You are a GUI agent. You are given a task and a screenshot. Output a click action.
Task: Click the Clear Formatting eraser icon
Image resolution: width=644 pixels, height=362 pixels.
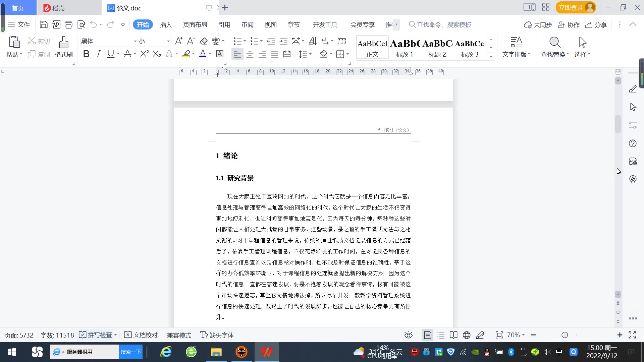pos(204,41)
